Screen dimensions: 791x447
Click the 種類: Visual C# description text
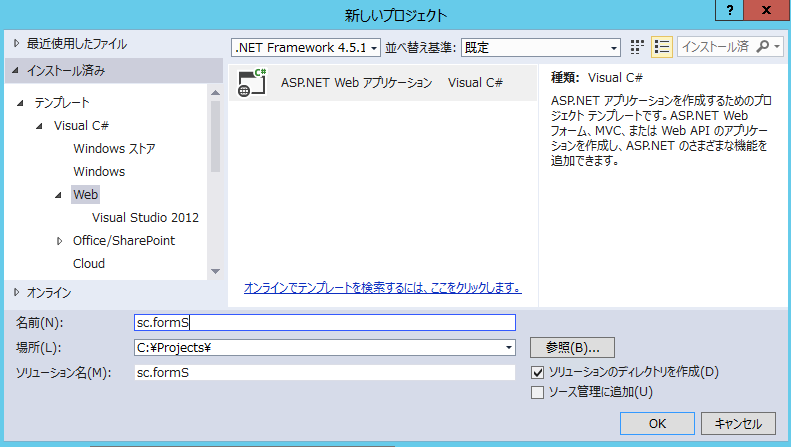(597, 78)
